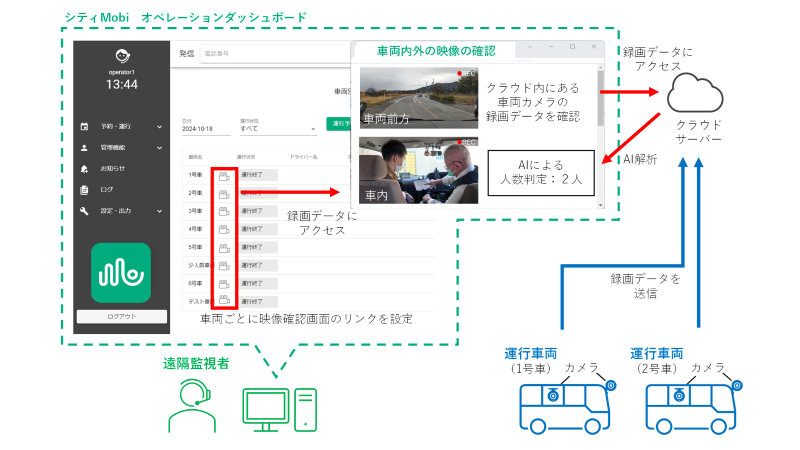Click the camera icon in the 4号車 row

pos(224,230)
